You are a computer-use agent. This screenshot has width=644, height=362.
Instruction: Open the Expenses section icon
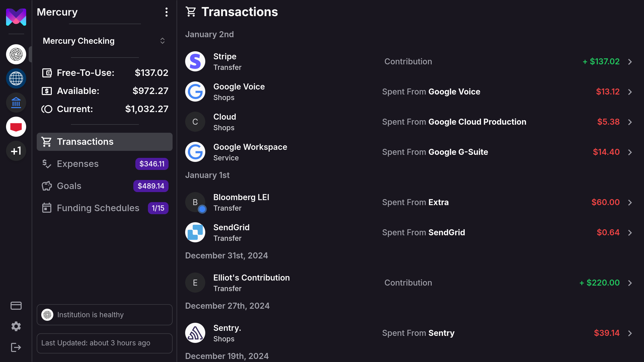point(47,164)
